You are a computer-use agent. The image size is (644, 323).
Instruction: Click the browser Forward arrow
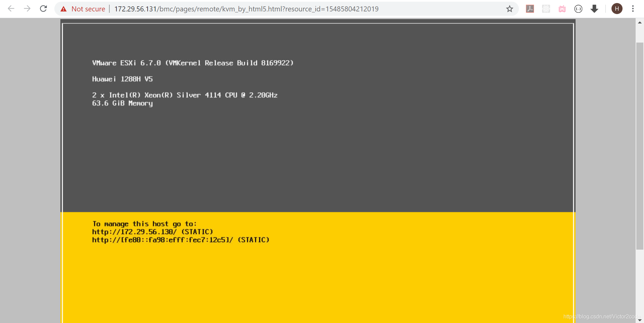coord(27,9)
